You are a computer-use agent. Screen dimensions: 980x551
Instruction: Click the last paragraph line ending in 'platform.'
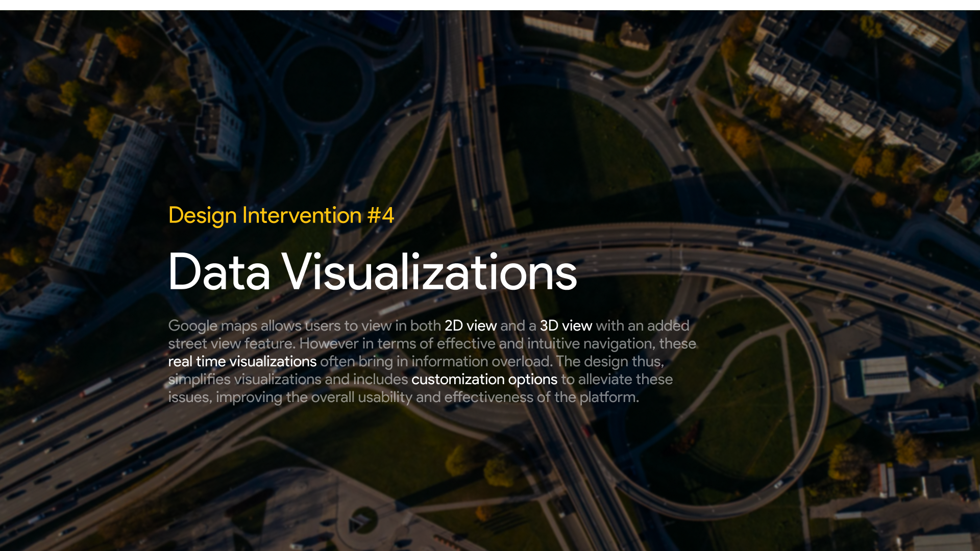coord(403,397)
